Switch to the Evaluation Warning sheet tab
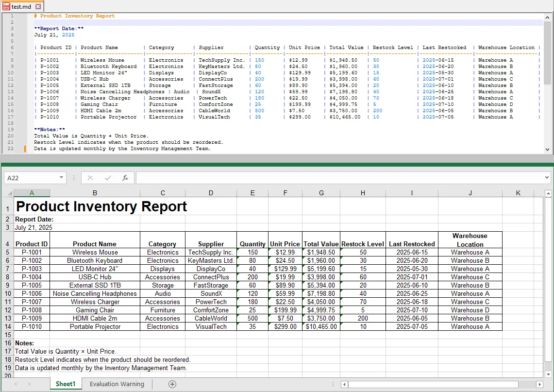Viewport: 554px width, 392px height. point(117,384)
